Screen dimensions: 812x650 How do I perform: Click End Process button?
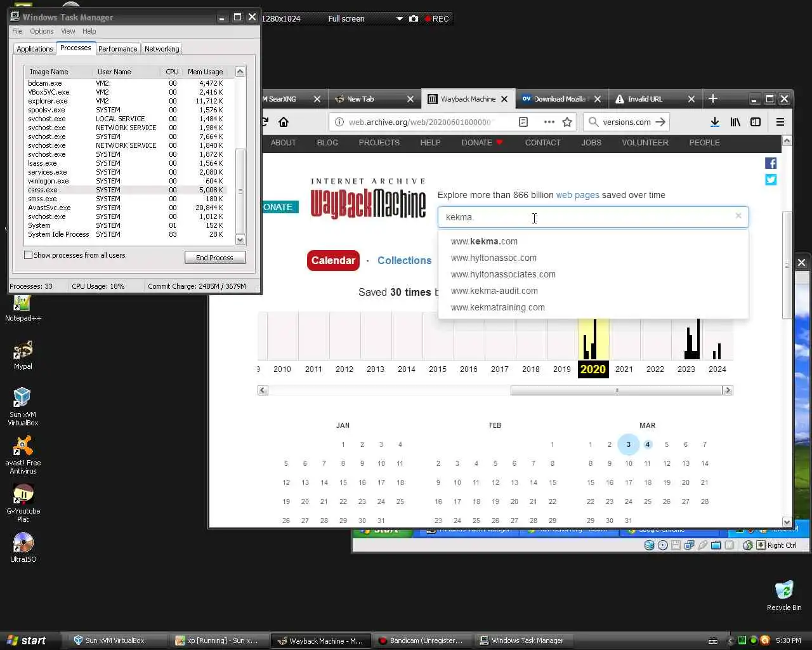click(214, 258)
